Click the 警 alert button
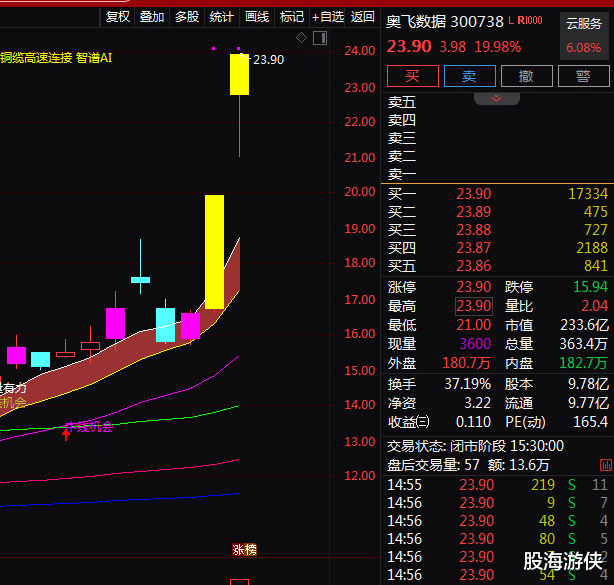Screen dimensions: 614x585 point(583,76)
